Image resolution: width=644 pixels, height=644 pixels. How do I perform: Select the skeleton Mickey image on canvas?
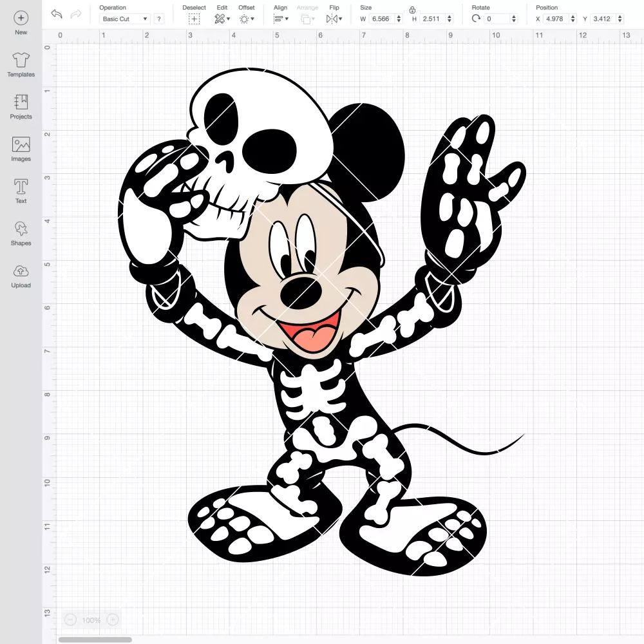[323, 322]
